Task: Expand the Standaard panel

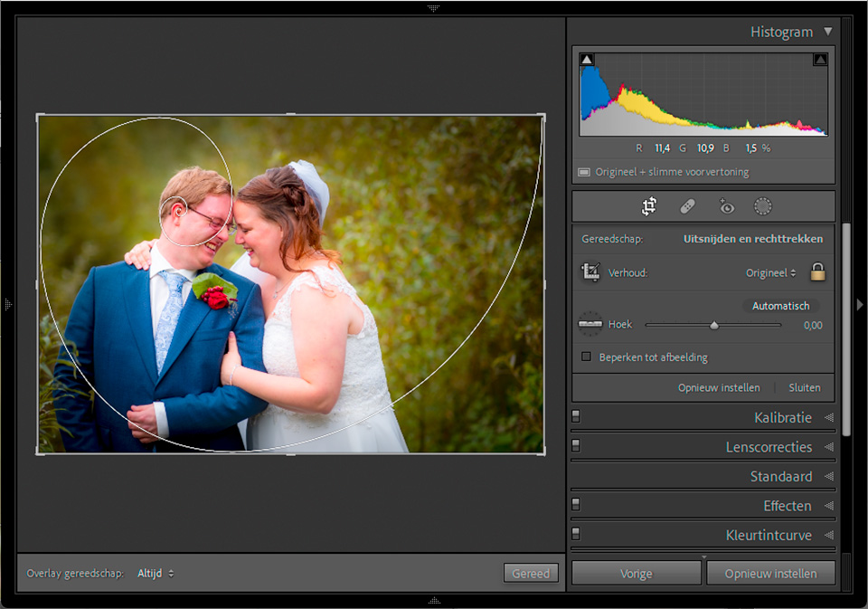Action: 829,476
